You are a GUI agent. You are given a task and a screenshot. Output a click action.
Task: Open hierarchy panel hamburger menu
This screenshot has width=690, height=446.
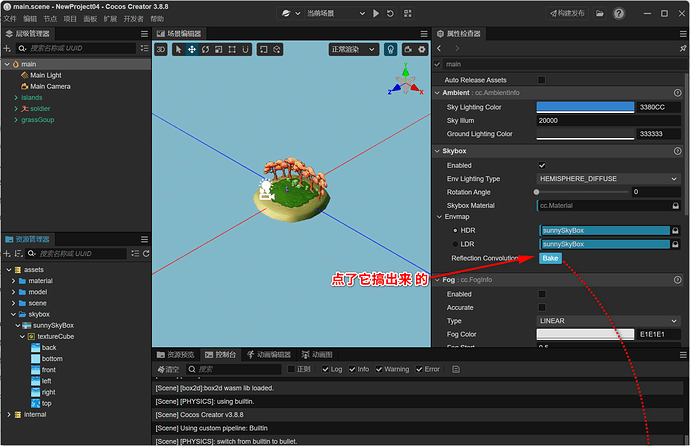[144, 34]
